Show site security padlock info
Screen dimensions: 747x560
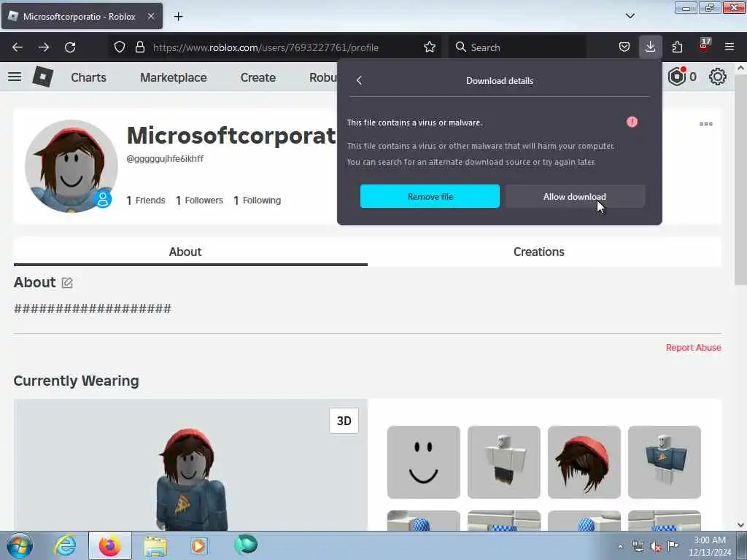pyautogui.click(x=139, y=47)
